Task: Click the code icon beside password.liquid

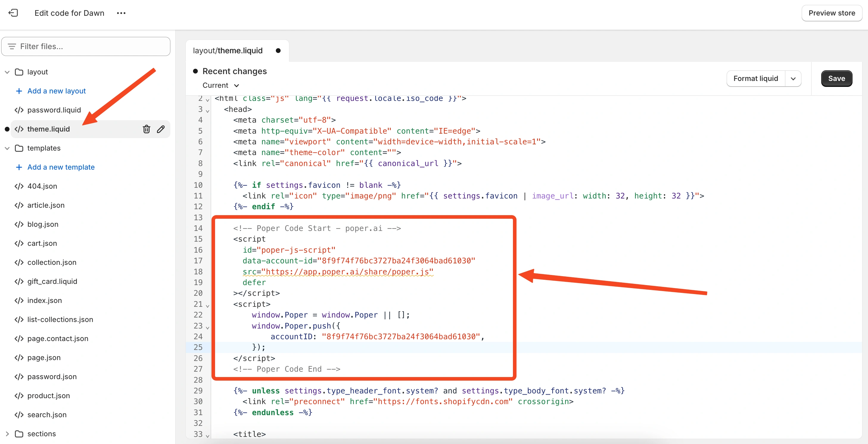Action: point(19,110)
